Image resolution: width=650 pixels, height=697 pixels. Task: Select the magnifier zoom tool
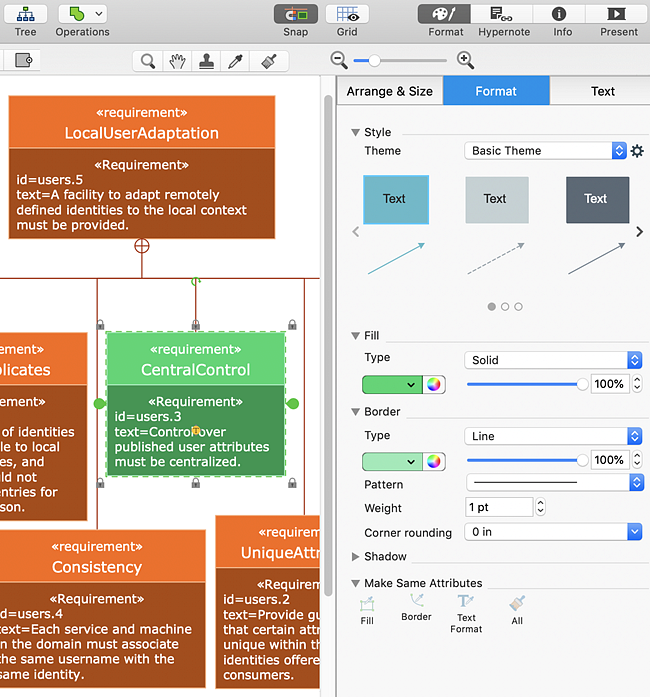[x=148, y=61]
